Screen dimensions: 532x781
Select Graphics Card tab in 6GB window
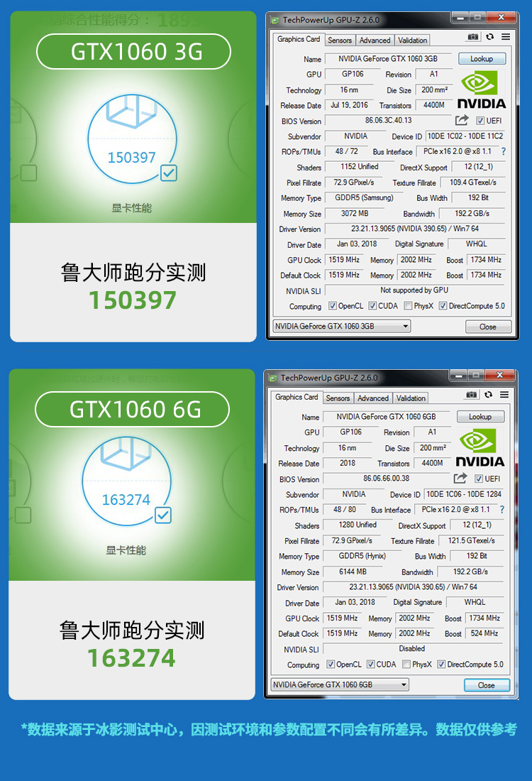(297, 398)
